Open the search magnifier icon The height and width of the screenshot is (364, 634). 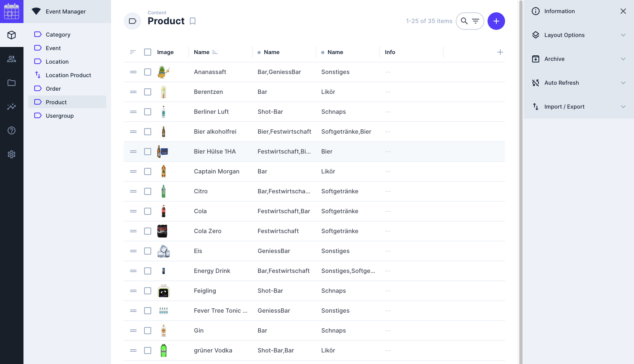tap(464, 21)
